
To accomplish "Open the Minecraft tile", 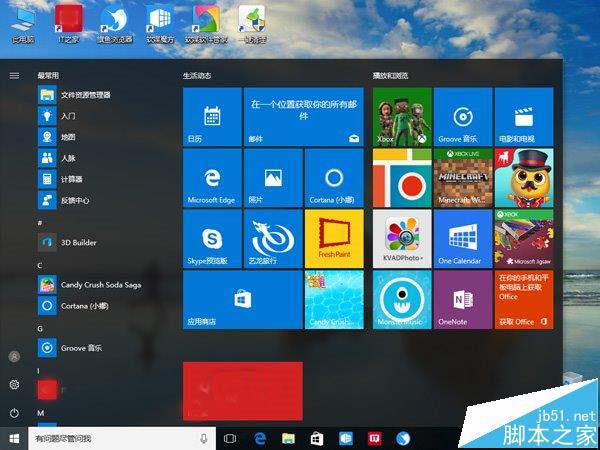I will tap(463, 178).
